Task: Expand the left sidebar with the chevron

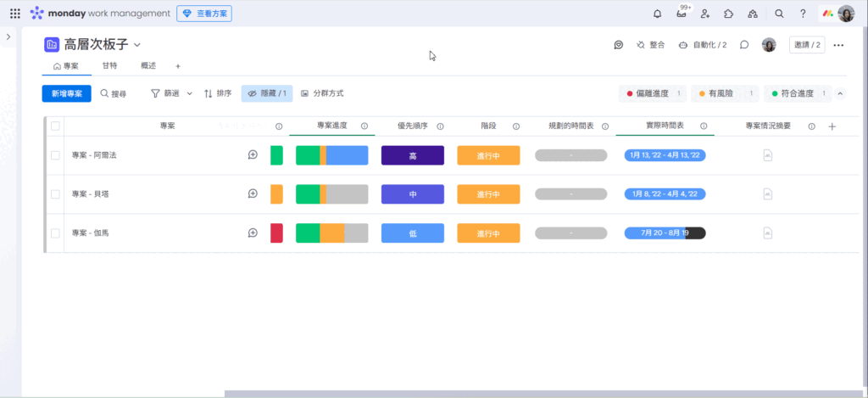Action: point(8,36)
